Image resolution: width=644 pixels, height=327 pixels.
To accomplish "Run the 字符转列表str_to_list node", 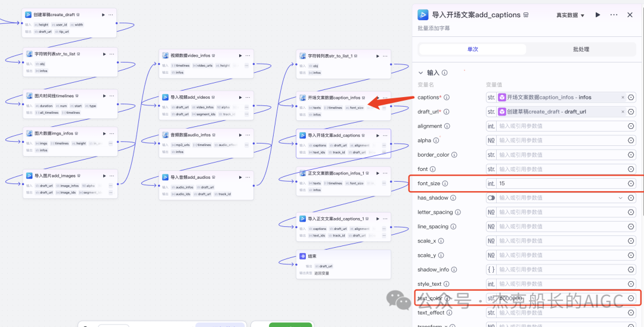I will (x=104, y=54).
